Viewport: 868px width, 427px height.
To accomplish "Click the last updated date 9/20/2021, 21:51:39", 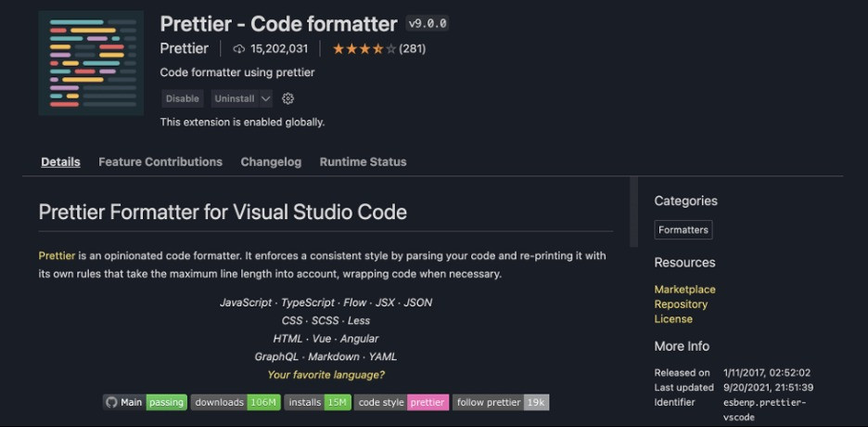I will pyautogui.click(x=769, y=388).
